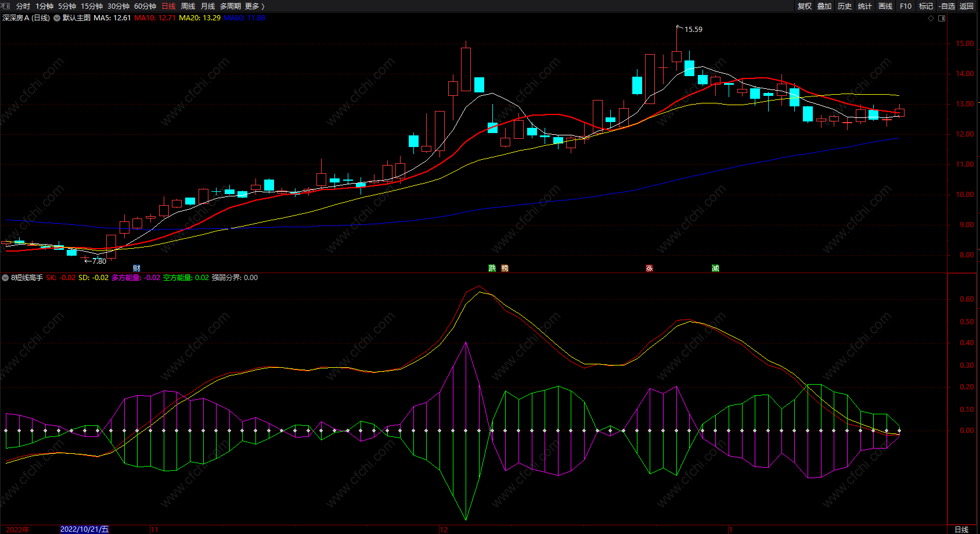Select the 日线 daily tab

[x=168, y=6]
